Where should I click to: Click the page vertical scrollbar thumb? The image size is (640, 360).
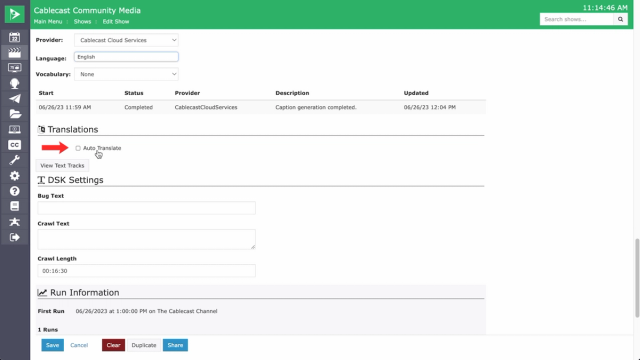point(637,278)
